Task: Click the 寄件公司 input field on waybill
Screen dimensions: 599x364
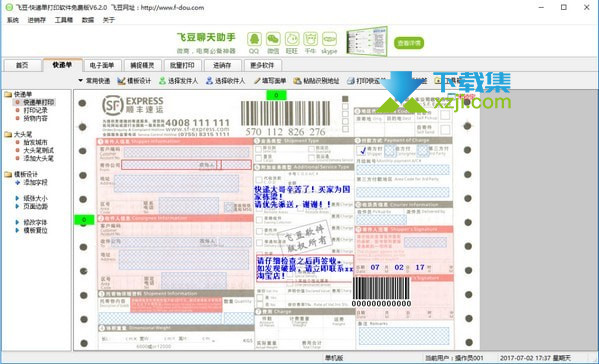Action: click(170, 165)
